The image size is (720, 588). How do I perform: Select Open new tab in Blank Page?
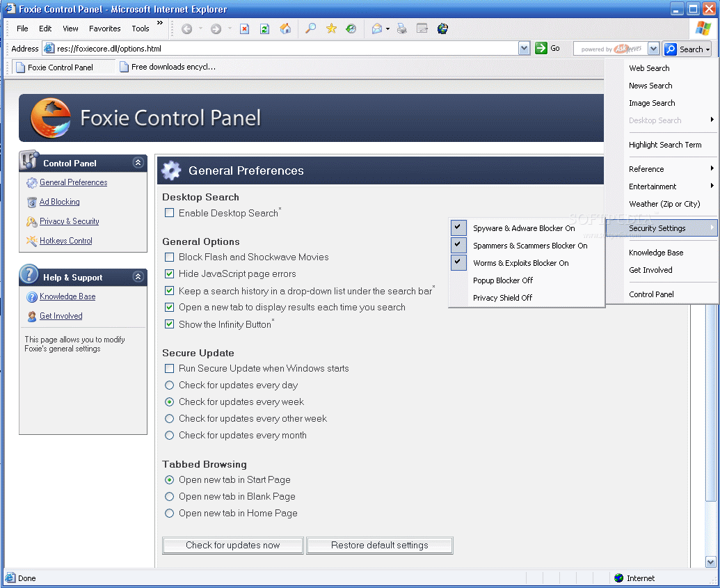(170, 497)
